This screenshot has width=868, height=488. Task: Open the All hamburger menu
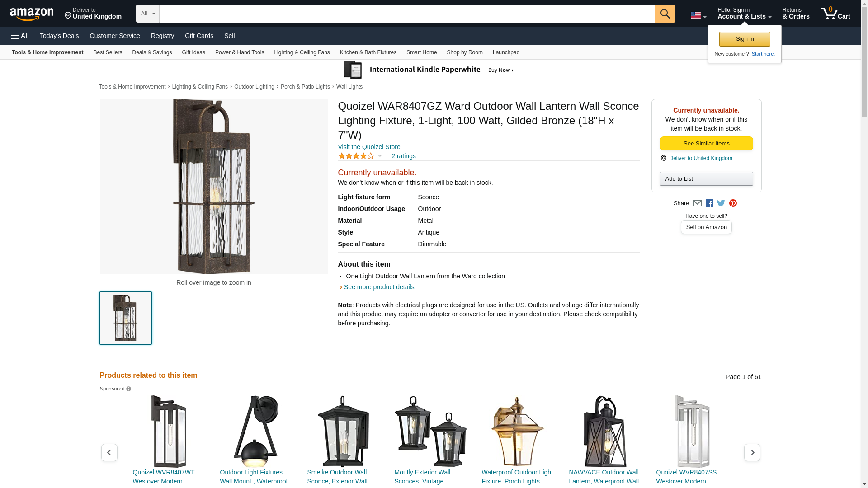click(x=20, y=36)
